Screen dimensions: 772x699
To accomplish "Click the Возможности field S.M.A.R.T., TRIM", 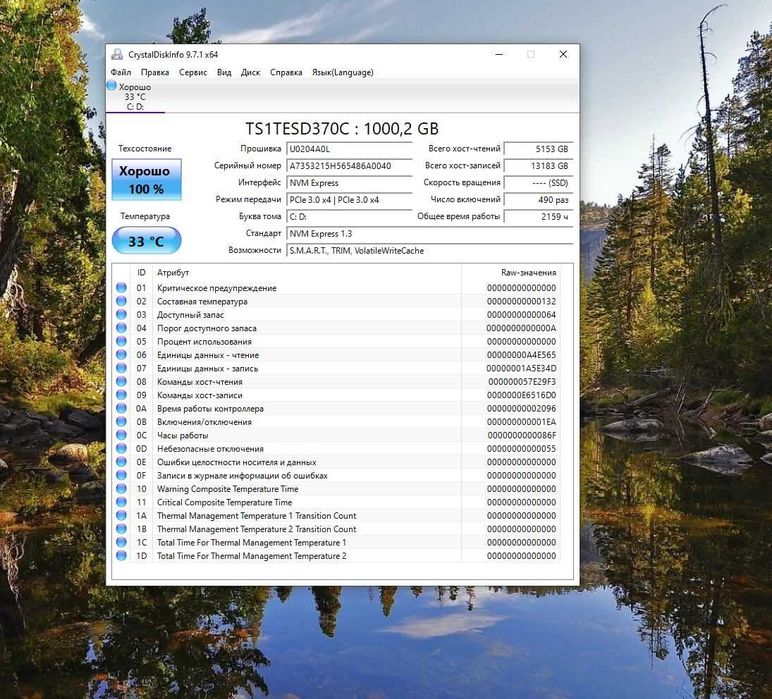I will coord(430,251).
